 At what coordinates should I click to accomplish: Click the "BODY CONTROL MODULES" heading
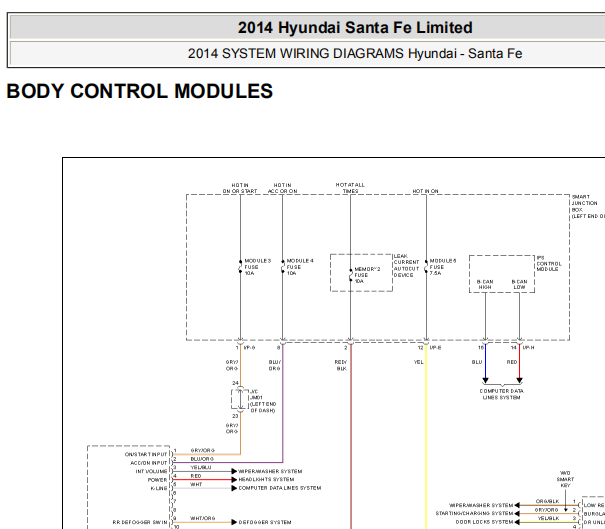[x=140, y=91]
